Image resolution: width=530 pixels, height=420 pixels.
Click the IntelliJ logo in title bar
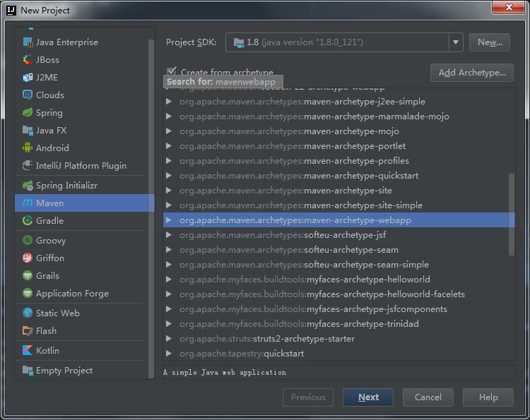11,11
